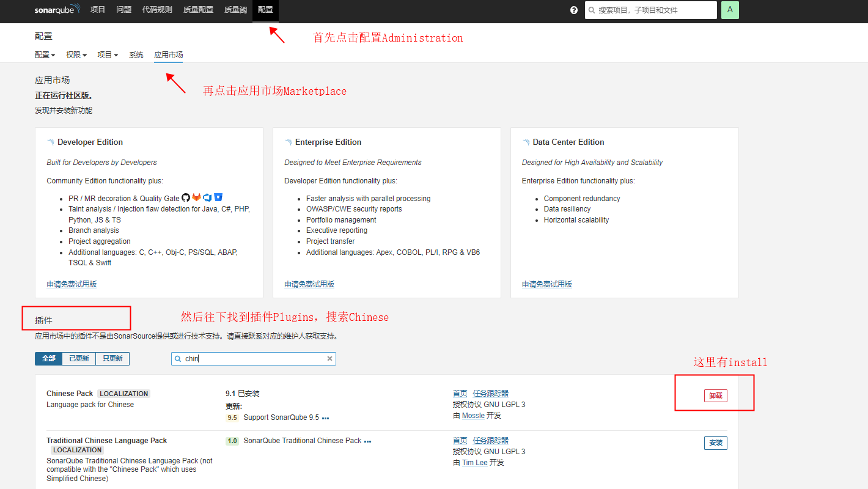The image size is (868, 489).
Task: Open the Tim Lee developer link
Action: coord(475,463)
